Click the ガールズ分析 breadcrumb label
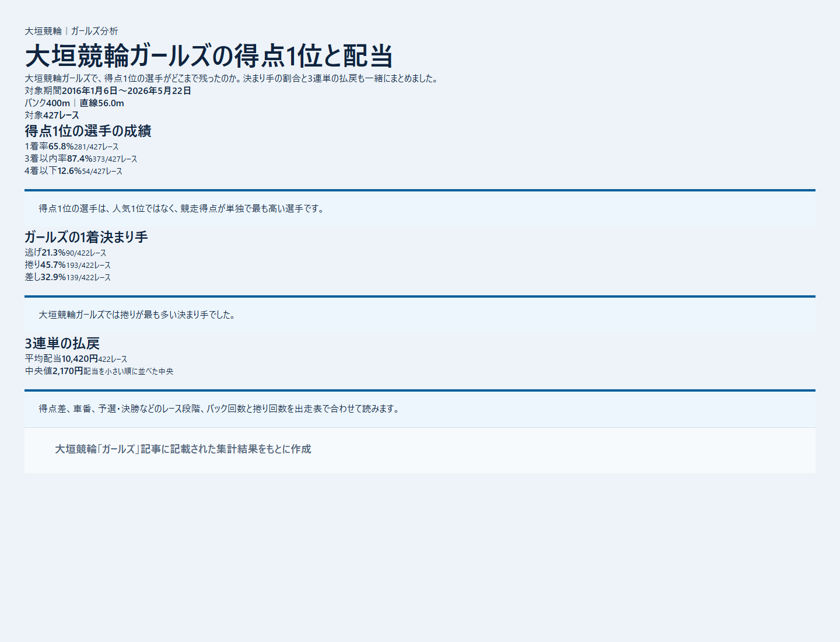The height and width of the screenshot is (642, 840). tap(94, 31)
